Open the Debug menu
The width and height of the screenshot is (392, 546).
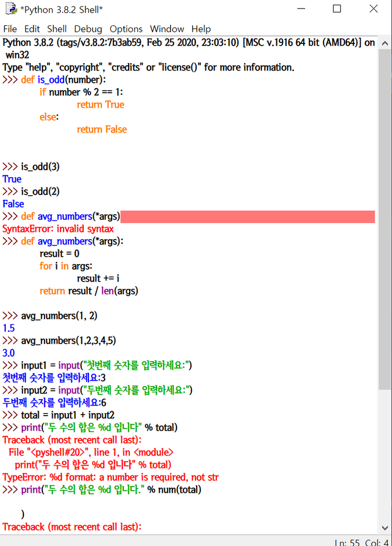pos(88,29)
